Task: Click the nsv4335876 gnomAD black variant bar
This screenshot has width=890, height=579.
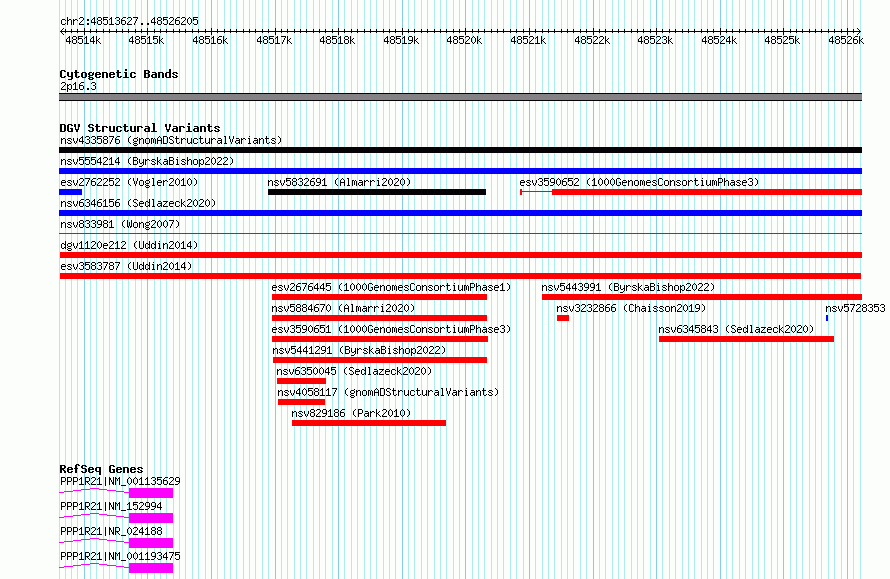Action: point(460,150)
